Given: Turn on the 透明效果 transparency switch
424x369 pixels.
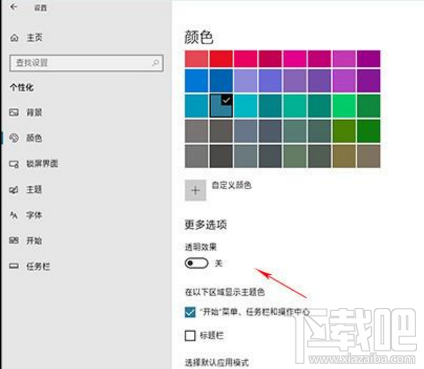Looking at the screenshot, I should [196, 263].
